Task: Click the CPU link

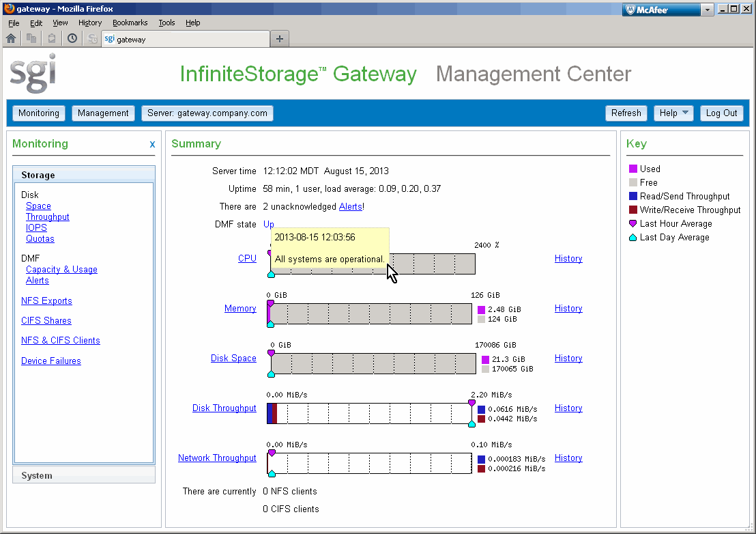Action: pos(248,258)
